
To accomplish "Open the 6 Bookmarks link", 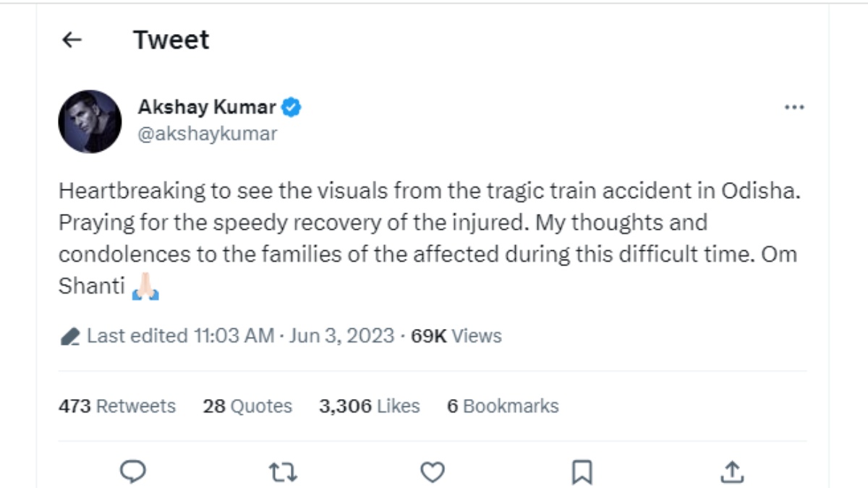I will (x=503, y=406).
